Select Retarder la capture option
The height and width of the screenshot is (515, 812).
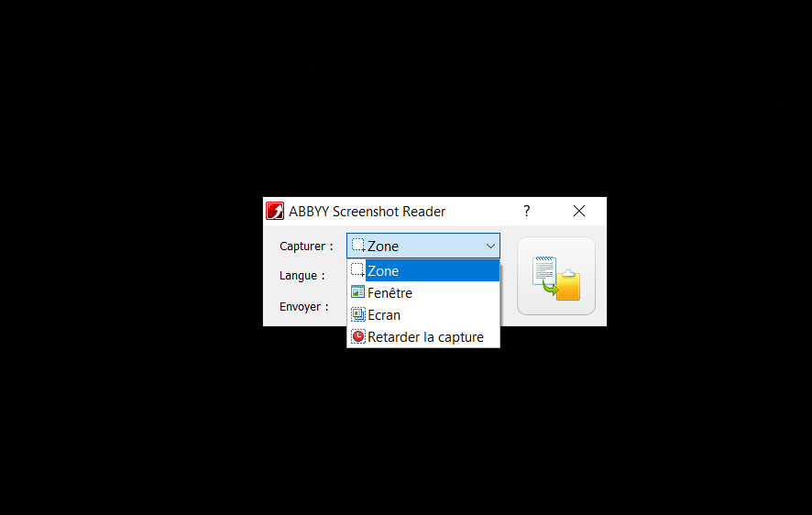click(x=423, y=337)
